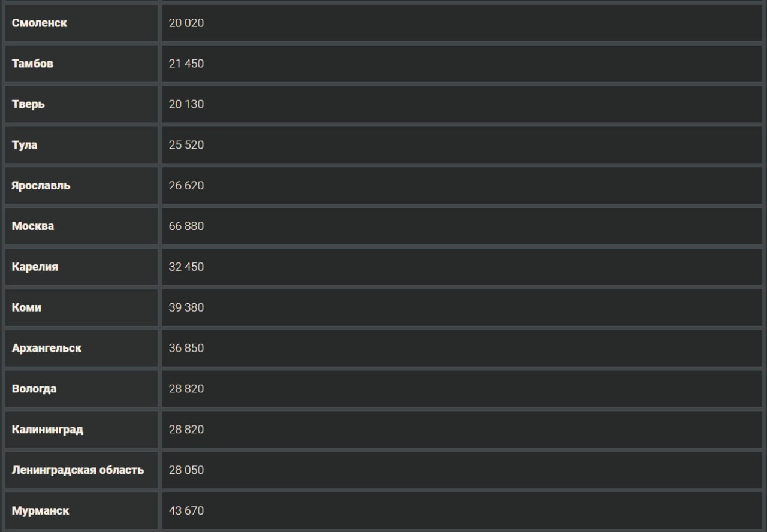Click the Мурманск row label
Screen dimensions: 767x532
pos(40,511)
